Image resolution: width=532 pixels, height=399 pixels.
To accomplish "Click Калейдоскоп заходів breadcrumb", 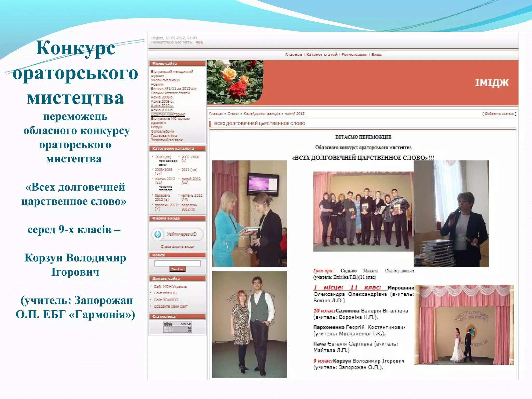I will click(x=262, y=114).
